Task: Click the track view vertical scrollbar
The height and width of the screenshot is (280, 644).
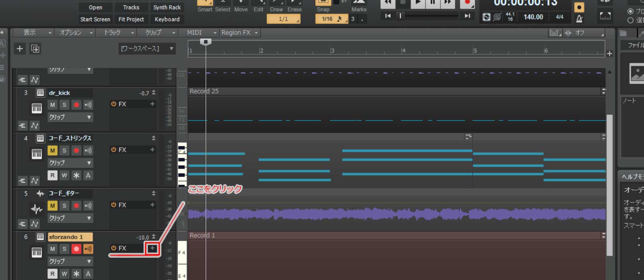Action: tap(609, 185)
